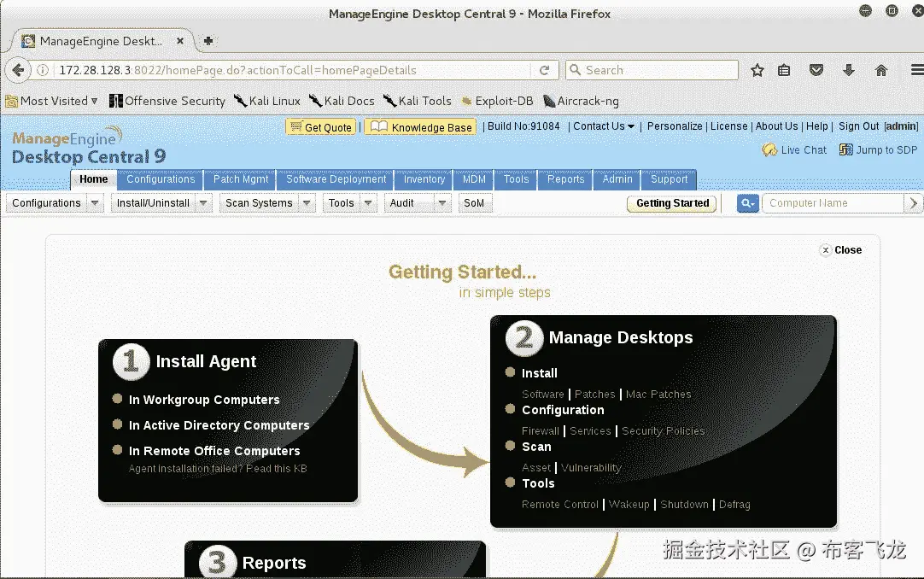Open the Help link
Screen dimensions: 924x579
pyautogui.click(x=816, y=126)
